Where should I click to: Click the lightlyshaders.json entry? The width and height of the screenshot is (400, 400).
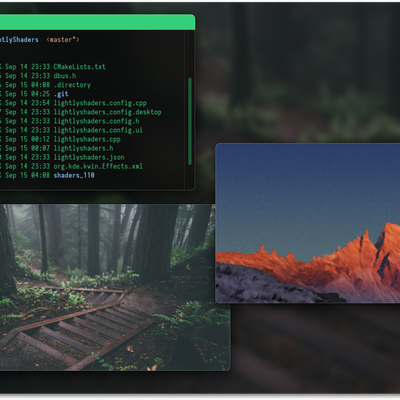(x=89, y=157)
